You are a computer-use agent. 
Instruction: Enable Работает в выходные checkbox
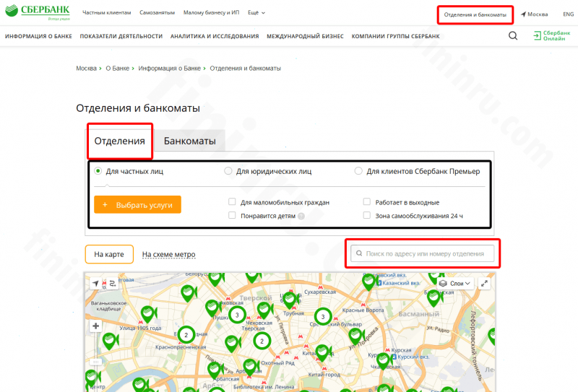pos(367,201)
